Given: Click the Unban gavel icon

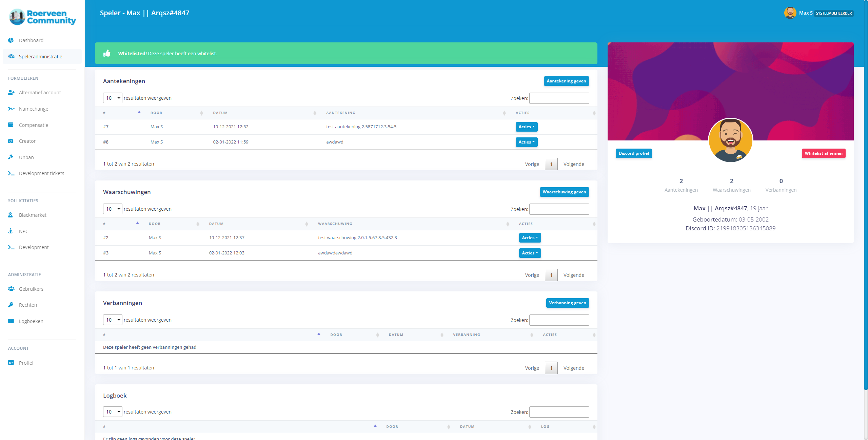Looking at the screenshot, I should click(11, 157).
